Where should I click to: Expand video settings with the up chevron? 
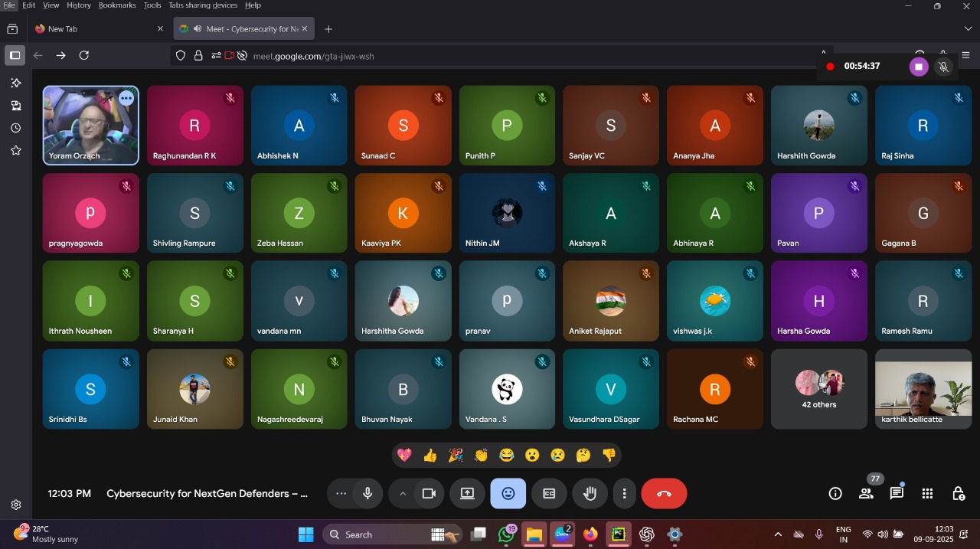(402, 494)
